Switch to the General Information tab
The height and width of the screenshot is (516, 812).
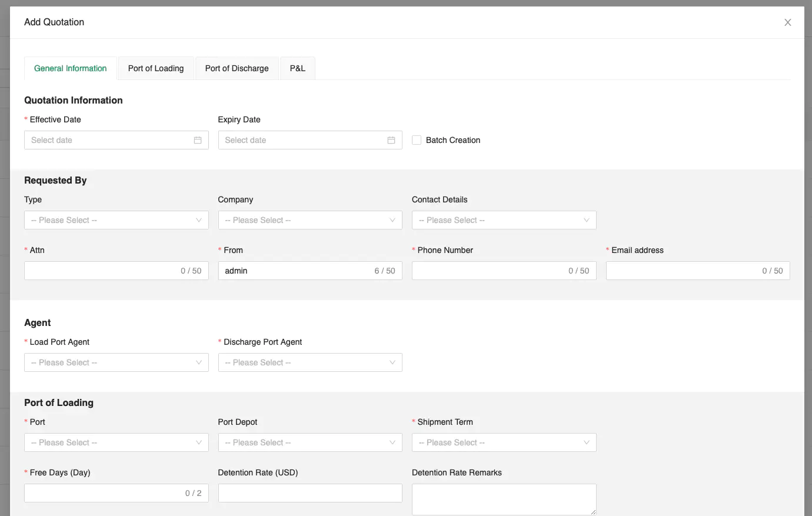pyautogui.click(x=71, y=68)
